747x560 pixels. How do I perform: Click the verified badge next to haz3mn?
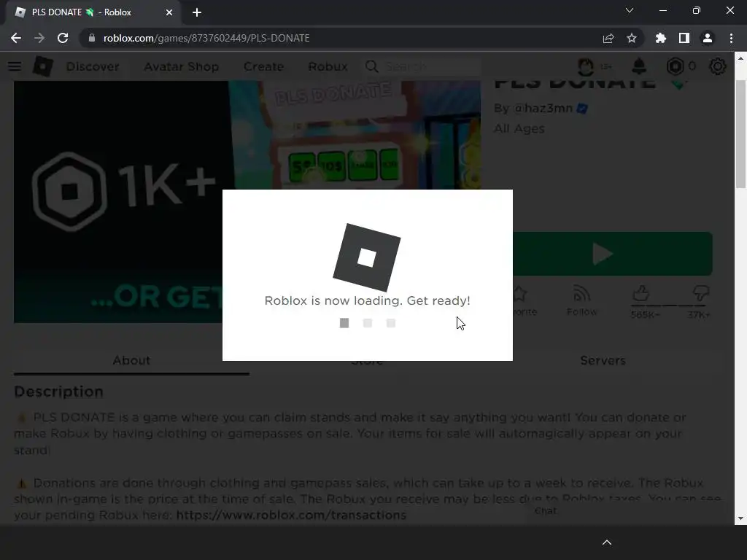coord(581,109)
